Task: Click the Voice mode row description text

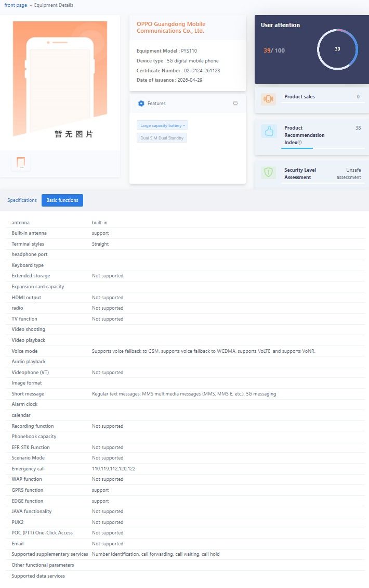Action: (204, 351)
